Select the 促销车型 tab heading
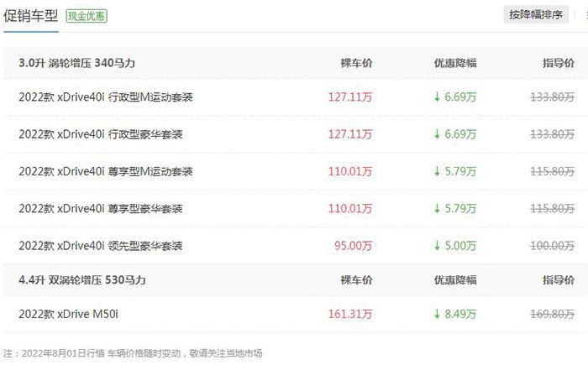 pos(31,16)
